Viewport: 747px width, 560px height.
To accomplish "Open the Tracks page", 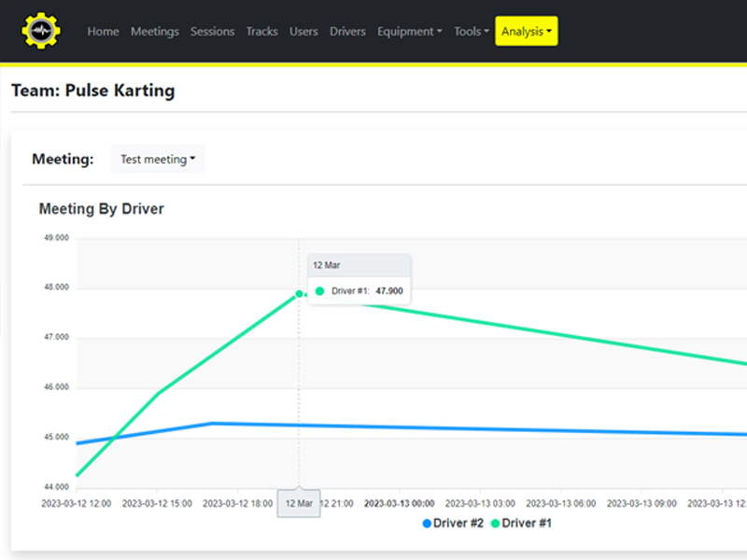I will (261, 31).
